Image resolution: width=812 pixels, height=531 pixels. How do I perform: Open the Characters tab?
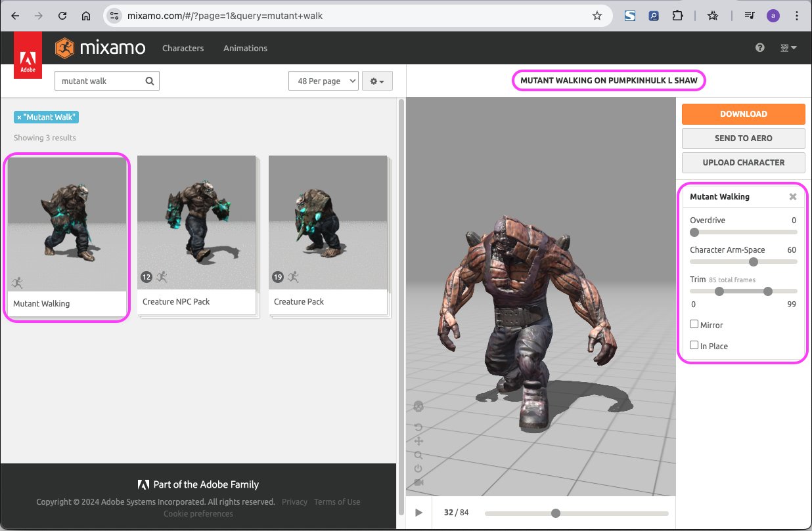tap(183, 48)
